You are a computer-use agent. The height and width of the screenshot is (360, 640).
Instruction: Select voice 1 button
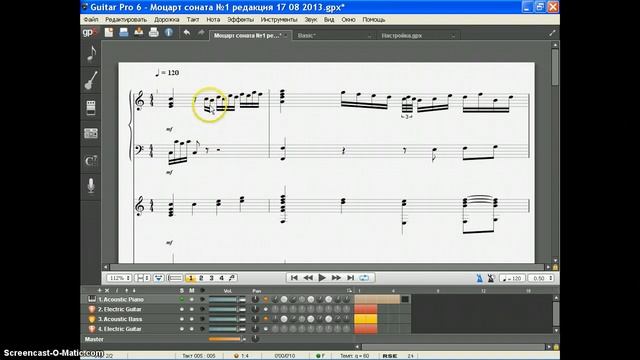[x=190, y=278]
